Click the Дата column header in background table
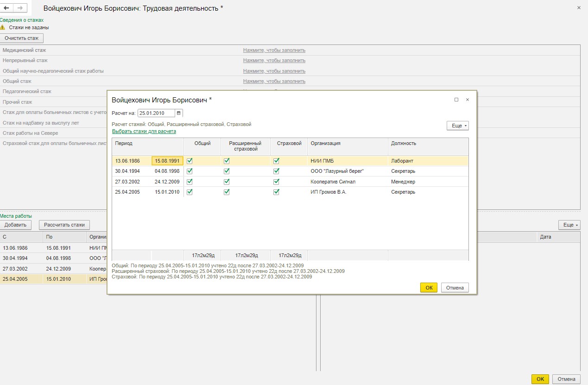Screen dimensions: 588x385 (559, 237)
